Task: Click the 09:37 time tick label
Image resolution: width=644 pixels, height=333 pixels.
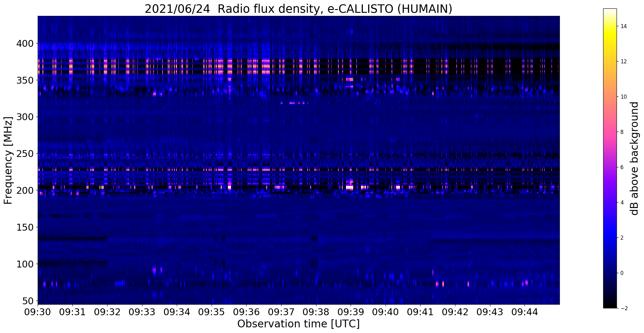Action: 281,312
